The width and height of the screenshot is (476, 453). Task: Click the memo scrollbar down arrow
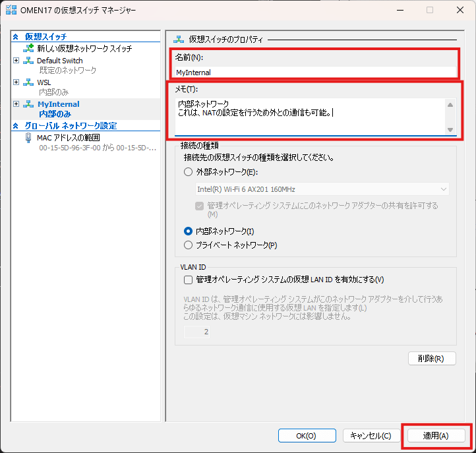click(x=450, y=130)
